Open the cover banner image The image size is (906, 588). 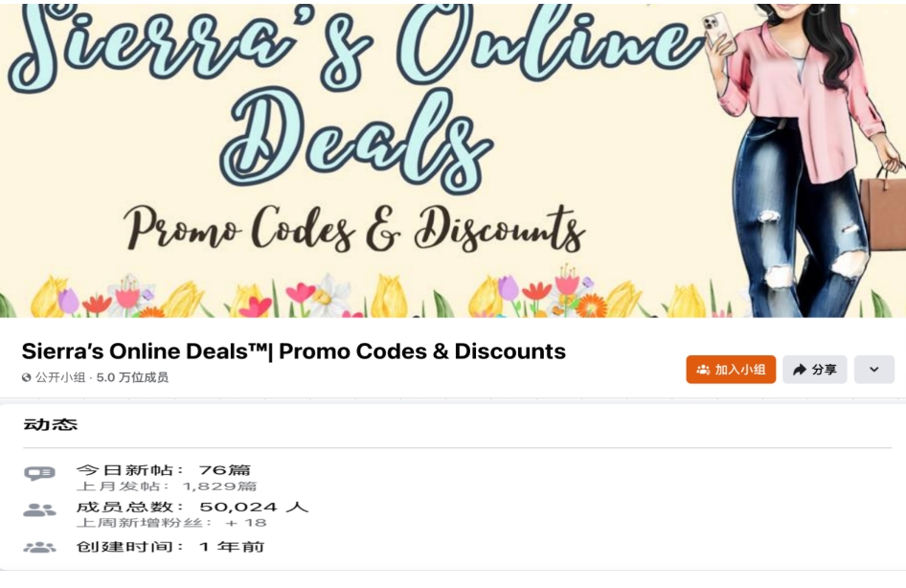tap(453, 161)
